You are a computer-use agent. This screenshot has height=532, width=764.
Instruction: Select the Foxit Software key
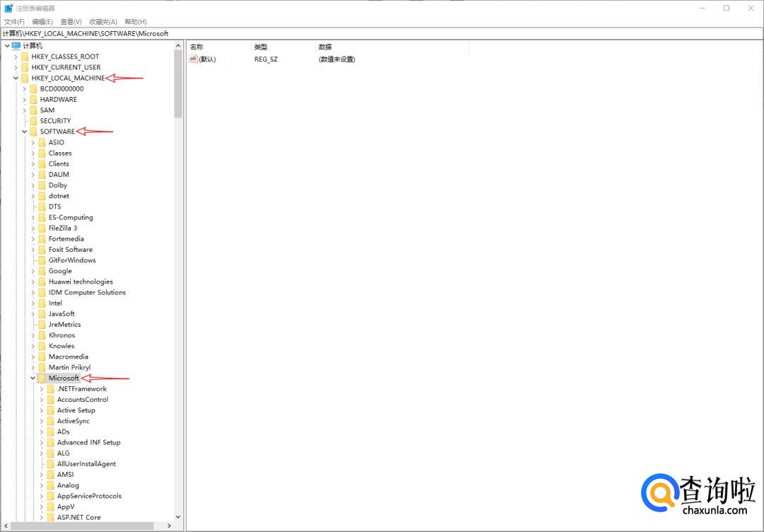pyautogui.click(x=71, y=250)
